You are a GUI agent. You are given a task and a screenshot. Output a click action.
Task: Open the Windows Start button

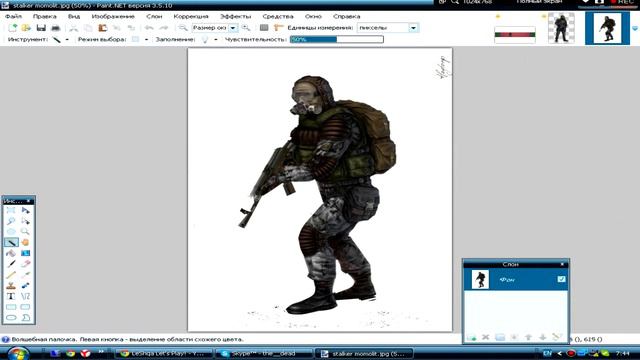click(18, 353)
